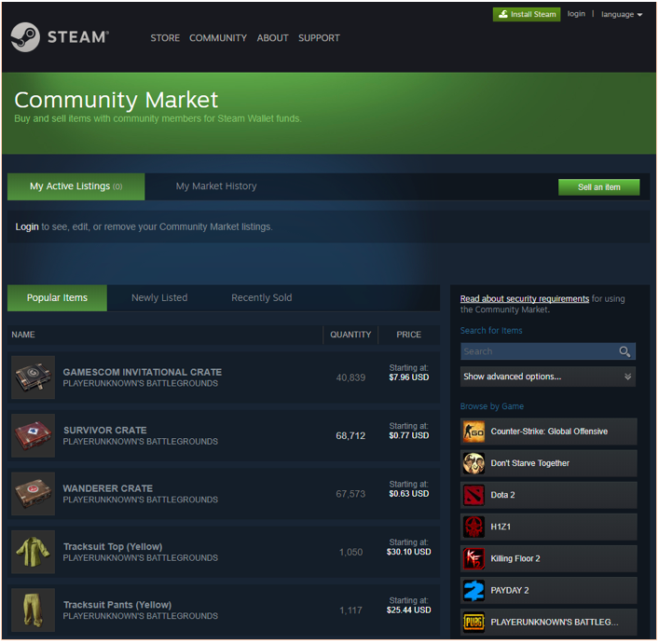Click the Login link in listings notice
The image size is (659, 644).
tap(27, 226)
